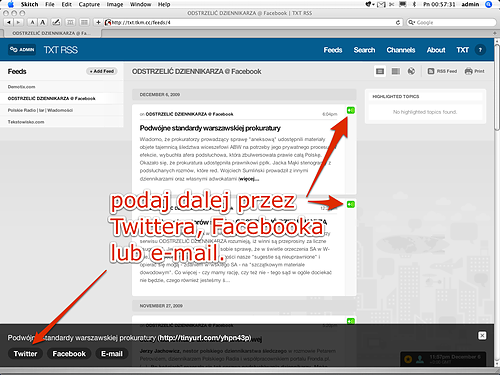Increase text size with large A button
This screenshot has height=375, width=500.
pos(42,22)
